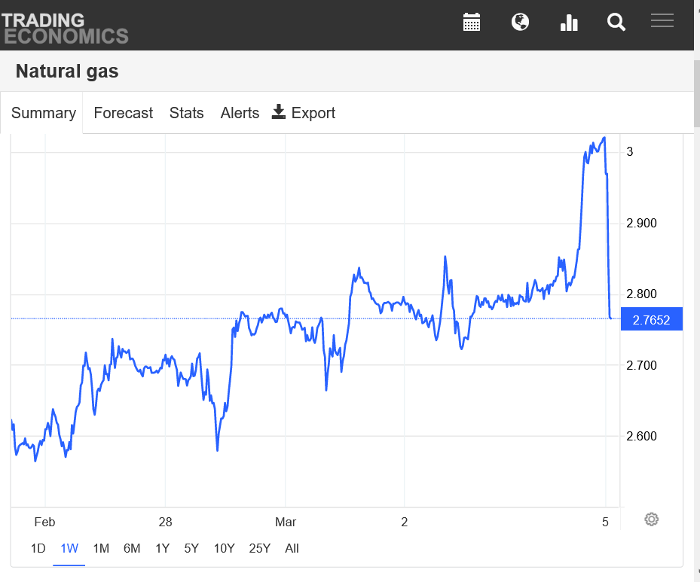The width and height of the screenshot is (700, 588).
Task: Open the hamburger menu
Action: coord(662,21)
